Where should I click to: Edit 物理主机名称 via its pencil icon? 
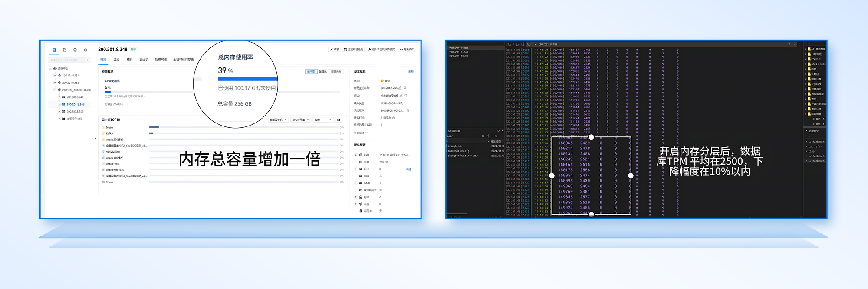[400, 88]
